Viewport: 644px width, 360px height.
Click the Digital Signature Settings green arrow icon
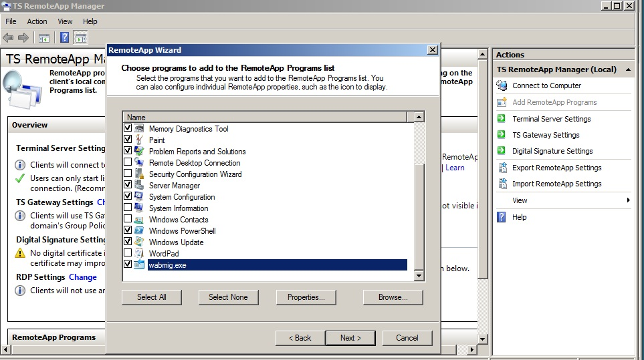click(501, 150)
